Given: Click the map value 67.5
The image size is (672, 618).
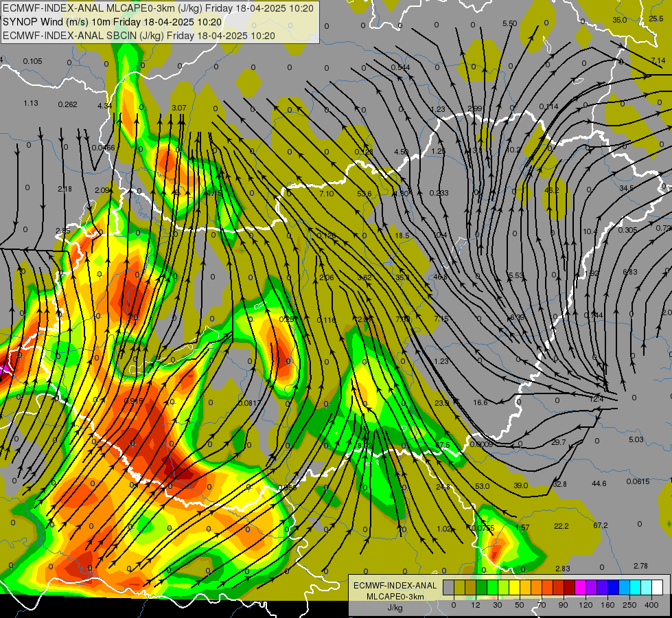Looking at the screenshot, I should pos(442,445).
